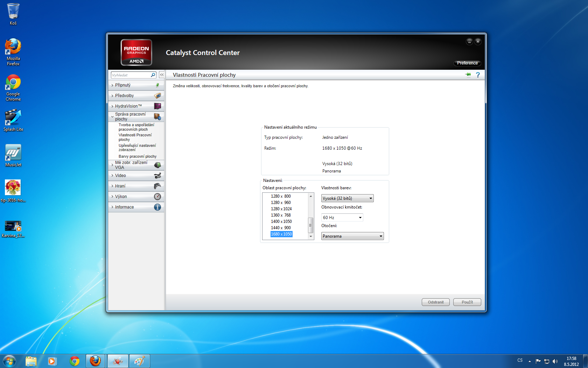Screen dimensions: 588x368
Task: Select resolution 1280 x 800
Action: pyautogui.click(x=281, y=196)
